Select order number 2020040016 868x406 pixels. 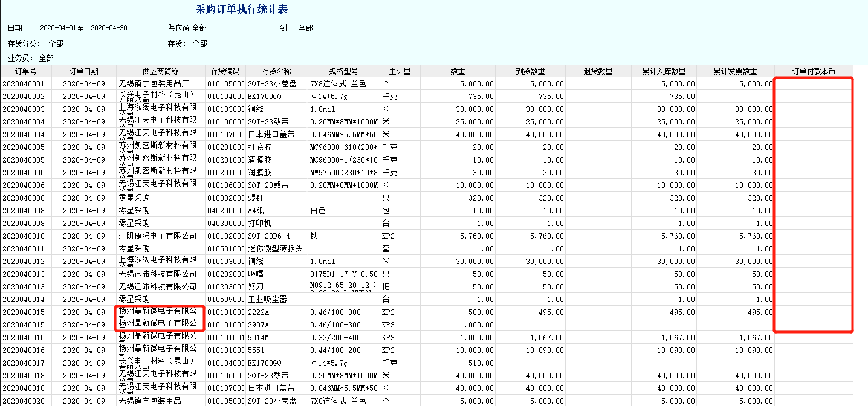[x=24, y=350]
